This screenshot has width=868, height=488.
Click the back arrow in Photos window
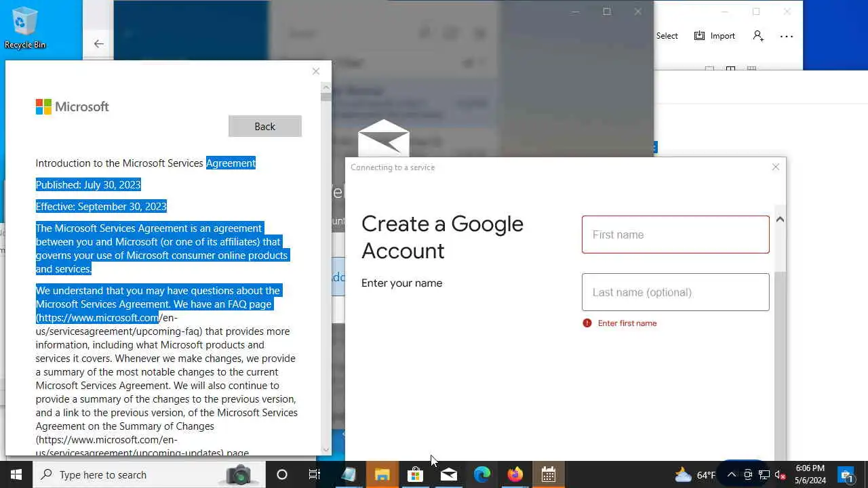click(x=98, y=43)
